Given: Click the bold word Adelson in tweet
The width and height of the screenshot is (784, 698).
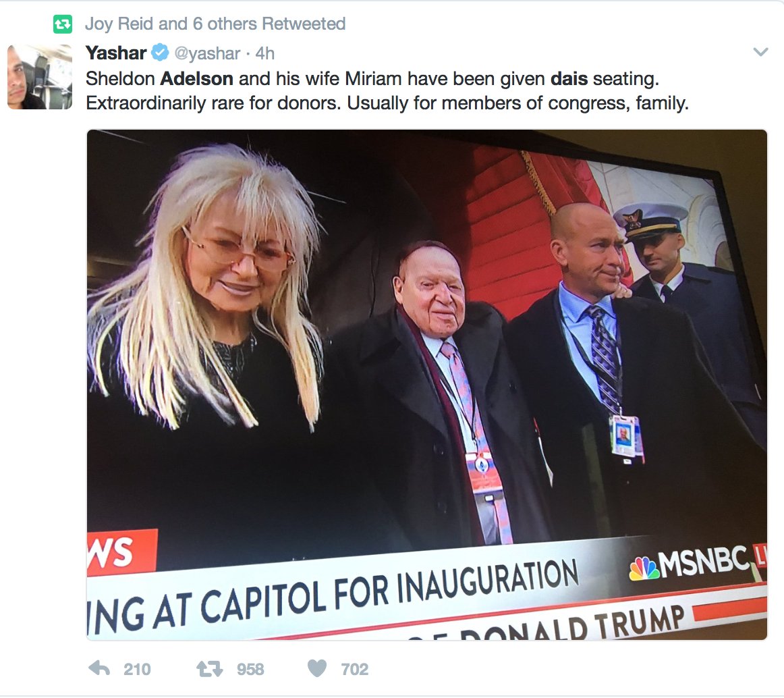Looking at the screenshot, I should [x=196, y=78].
